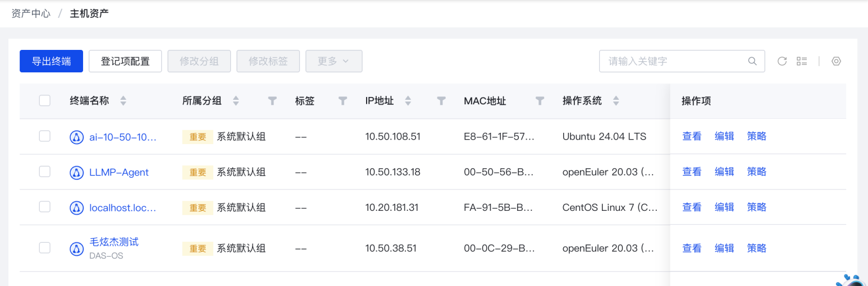This screenshot has height=286, width=868.
Task: Filter the IP地址 column
Action: pos(441,101)
